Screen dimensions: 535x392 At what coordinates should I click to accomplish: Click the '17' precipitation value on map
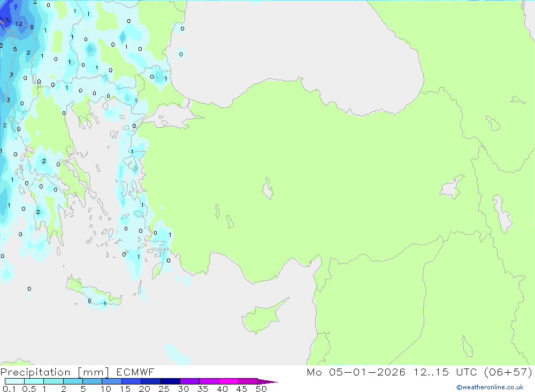click(x=5, y=20)
